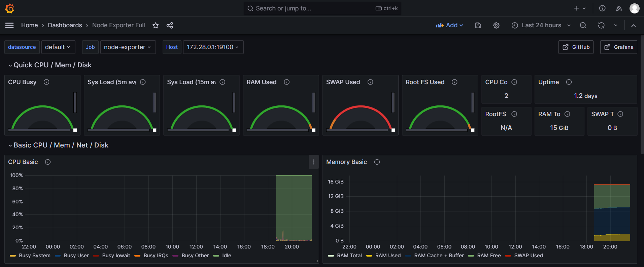Toggle the hamburger navigation menu

[x=9, y=26]
